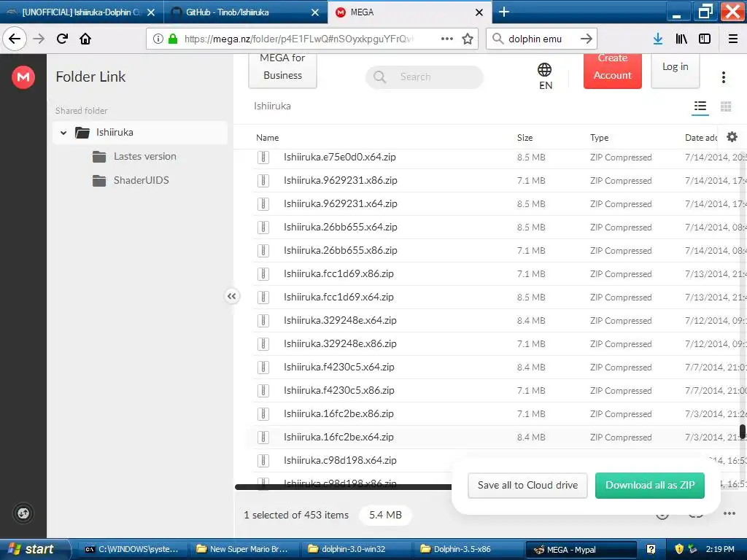Collapse the Ishiiruka folder tree arrow
Image resolution: width=747 pixels, height=560 pixels.
[x=63, y=133]
